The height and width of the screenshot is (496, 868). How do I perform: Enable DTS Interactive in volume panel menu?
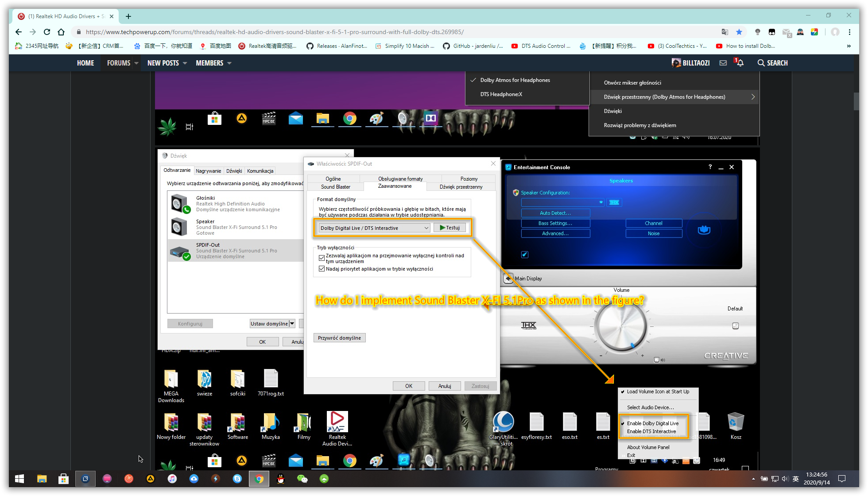tap(651, 431)
